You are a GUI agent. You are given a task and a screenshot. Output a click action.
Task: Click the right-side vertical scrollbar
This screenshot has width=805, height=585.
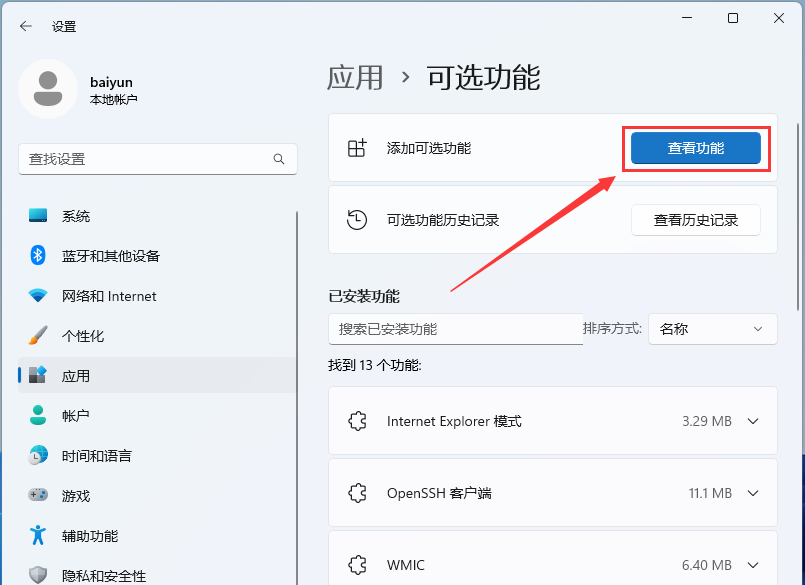tap(797, 216)
